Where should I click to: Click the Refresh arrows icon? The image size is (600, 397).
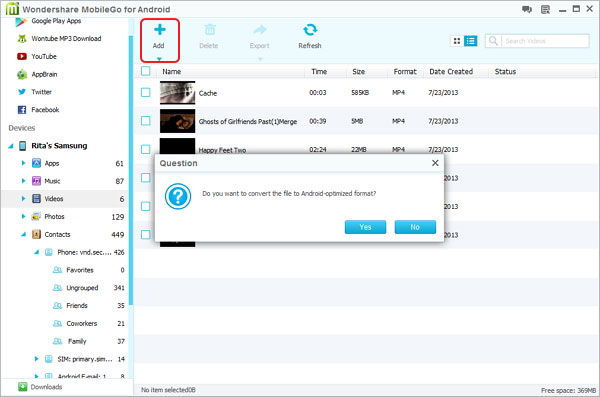point(310,30)
